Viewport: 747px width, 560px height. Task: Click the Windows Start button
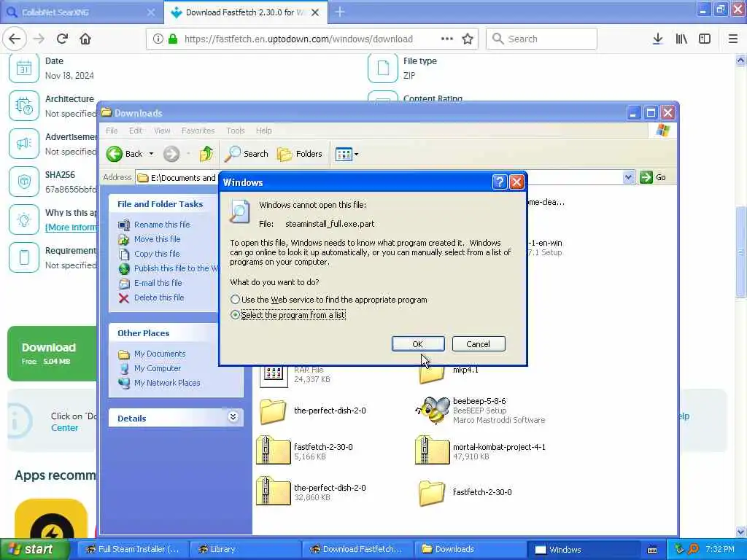pos(34,549)
